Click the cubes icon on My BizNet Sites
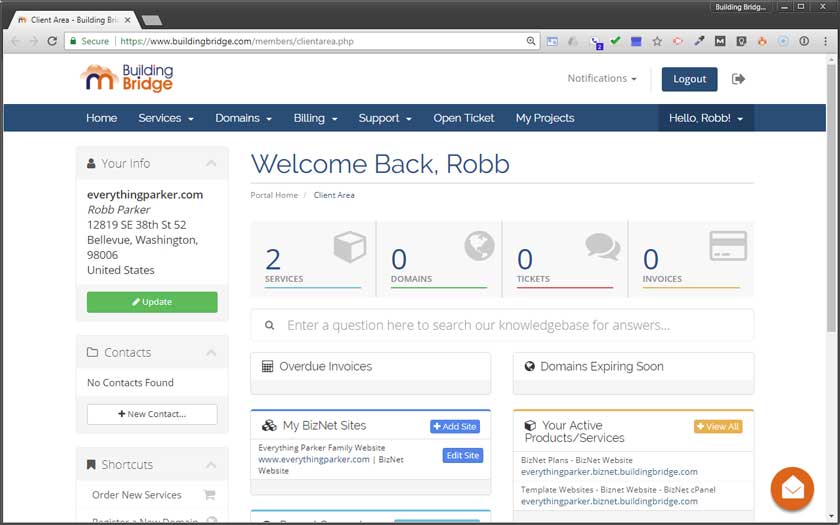840x525 pixels. [268, 425]
